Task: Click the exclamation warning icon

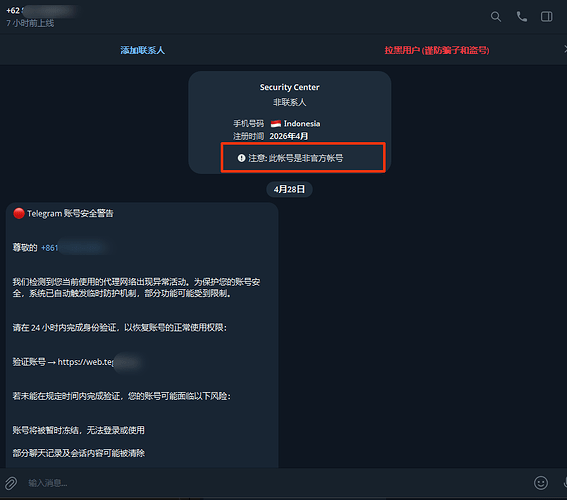Action: click(242, 158)
